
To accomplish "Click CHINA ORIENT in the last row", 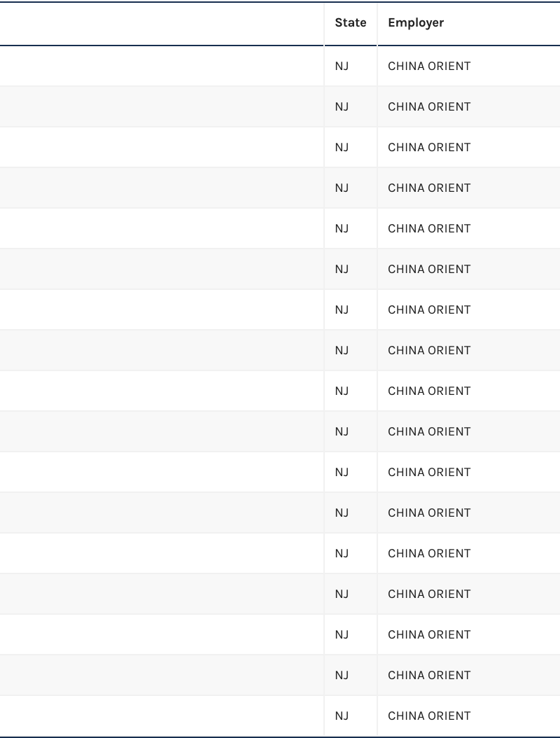I will pyautogui.click(x=429, y=716).
